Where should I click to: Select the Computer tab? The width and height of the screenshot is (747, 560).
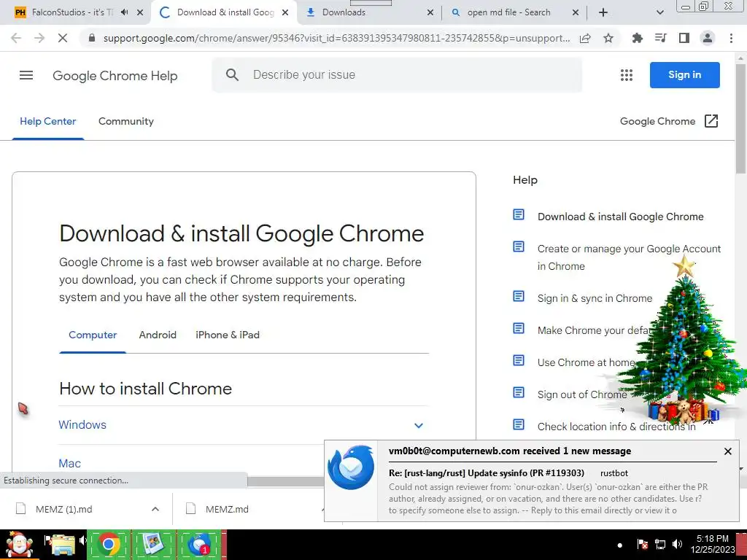pos(93,335)
